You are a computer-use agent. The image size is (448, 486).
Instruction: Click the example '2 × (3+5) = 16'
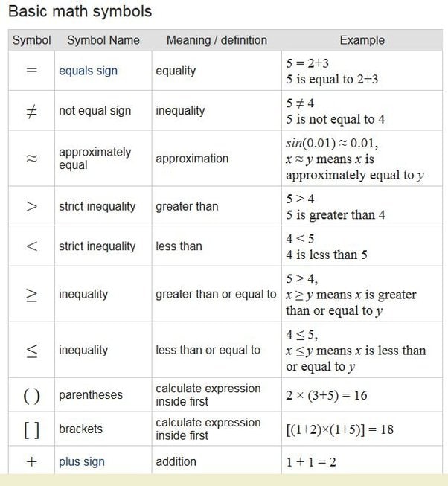(327, 395)
